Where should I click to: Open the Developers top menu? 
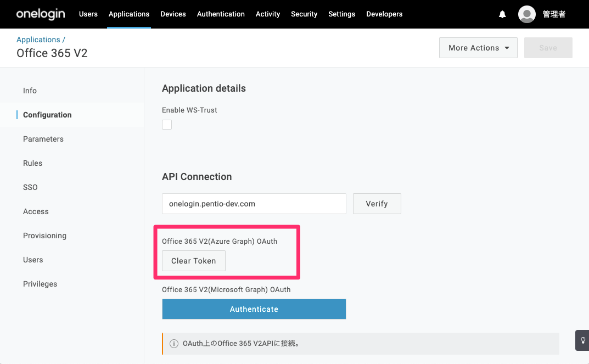(x=384, y=14)
